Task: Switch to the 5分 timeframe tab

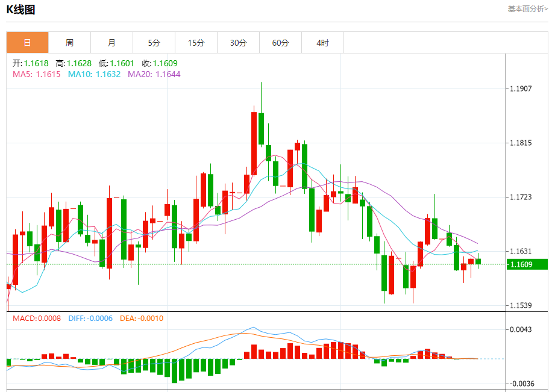Action: (x=154, y=43)
